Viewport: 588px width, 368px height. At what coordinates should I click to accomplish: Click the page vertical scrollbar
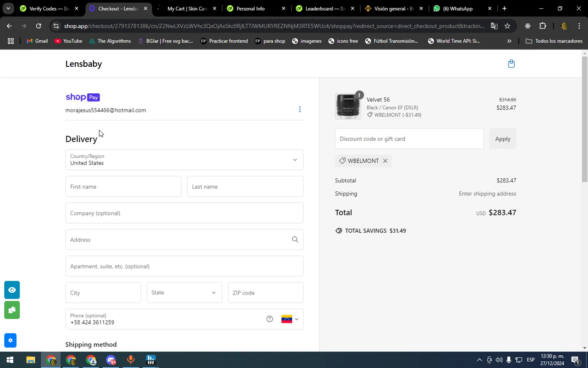584,119
